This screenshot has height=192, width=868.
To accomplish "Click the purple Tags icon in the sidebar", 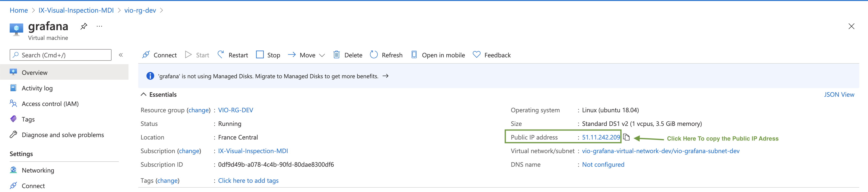I will pyautogui.click(x=14, y=119).
